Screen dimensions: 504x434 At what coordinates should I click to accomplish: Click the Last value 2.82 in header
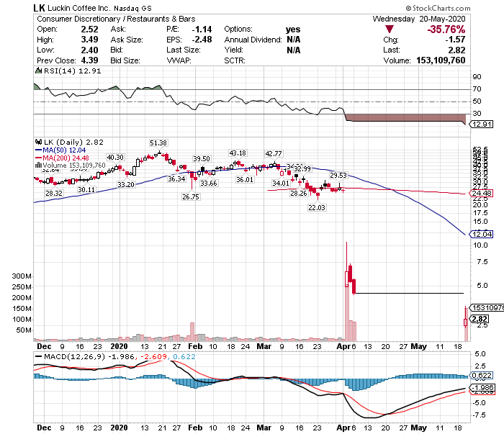pyautogui.click(x=456, y=50)
